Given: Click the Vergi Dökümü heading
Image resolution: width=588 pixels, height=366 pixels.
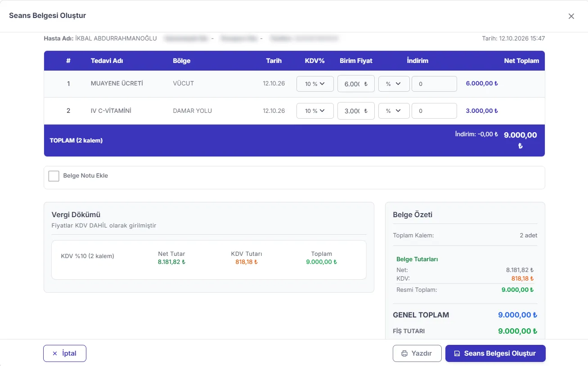Looking at the screenshot, I should click(x=76, y=215).
